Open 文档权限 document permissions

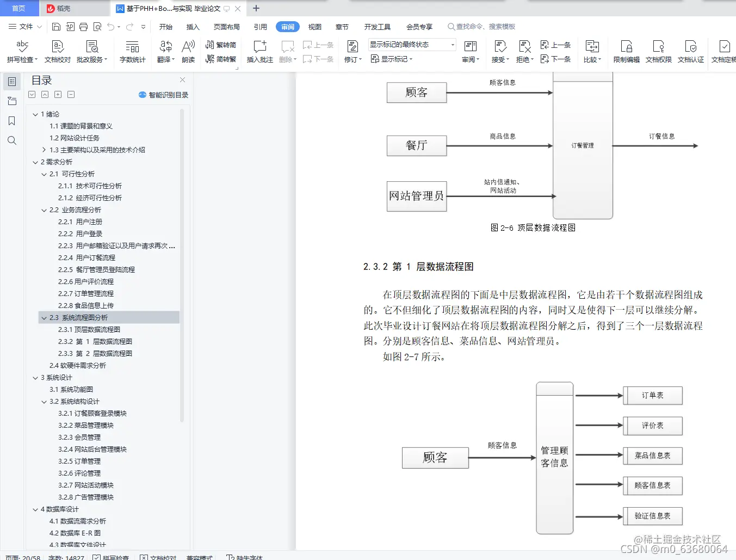(658, 52)
